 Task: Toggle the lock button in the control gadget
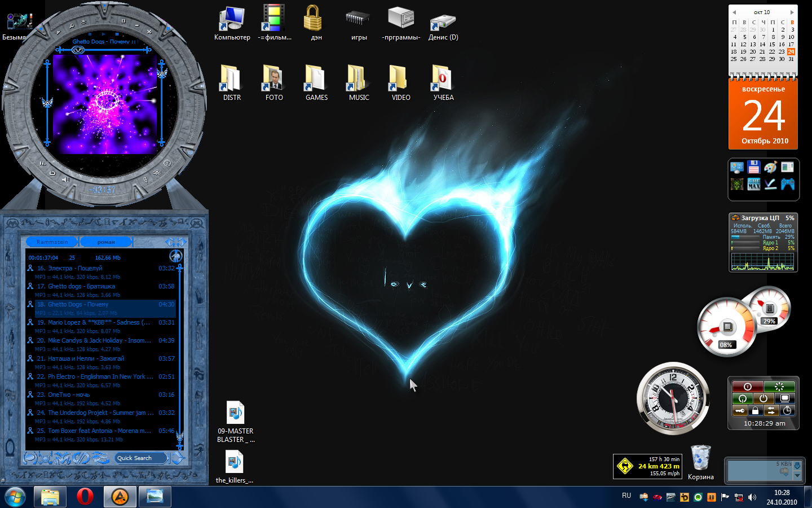coord(755,410)
